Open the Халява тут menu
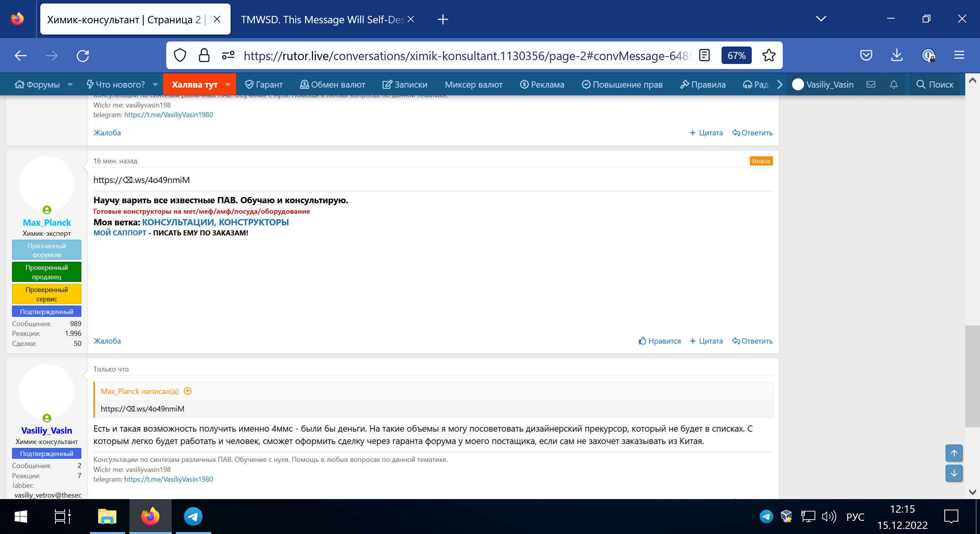The width and height of the screenshot is (980, 534). click(195, 85)
